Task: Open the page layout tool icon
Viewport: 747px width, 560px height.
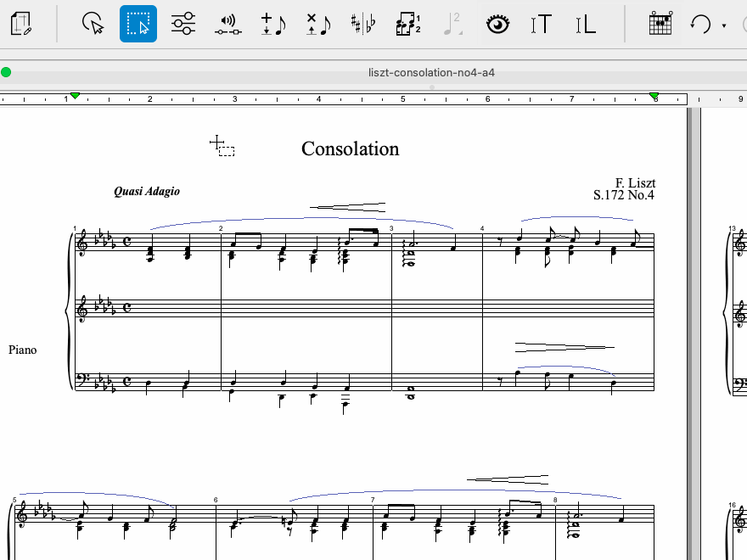Action: point(22,24)
